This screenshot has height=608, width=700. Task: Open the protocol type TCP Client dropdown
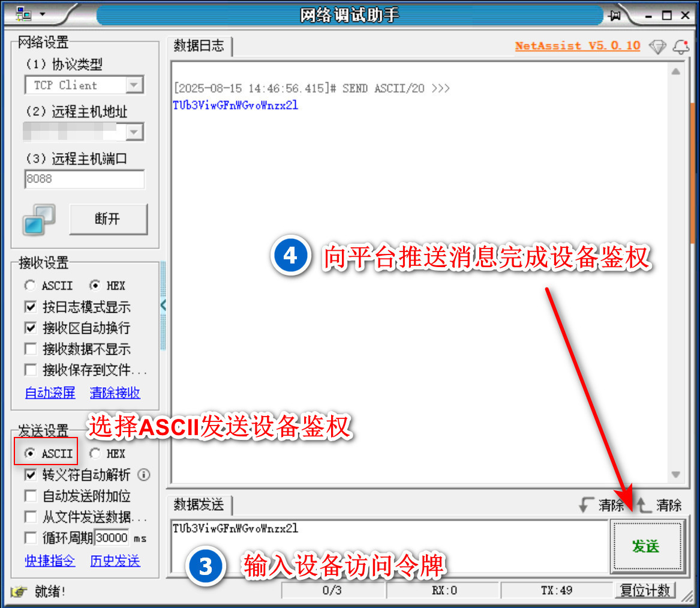coord(135,85)
